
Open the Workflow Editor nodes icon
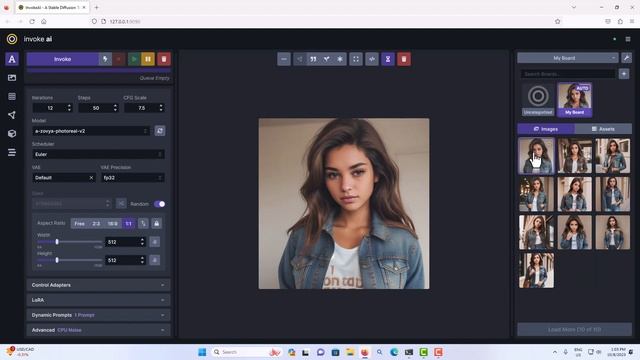pyautogui.click(x=12, y=115)
